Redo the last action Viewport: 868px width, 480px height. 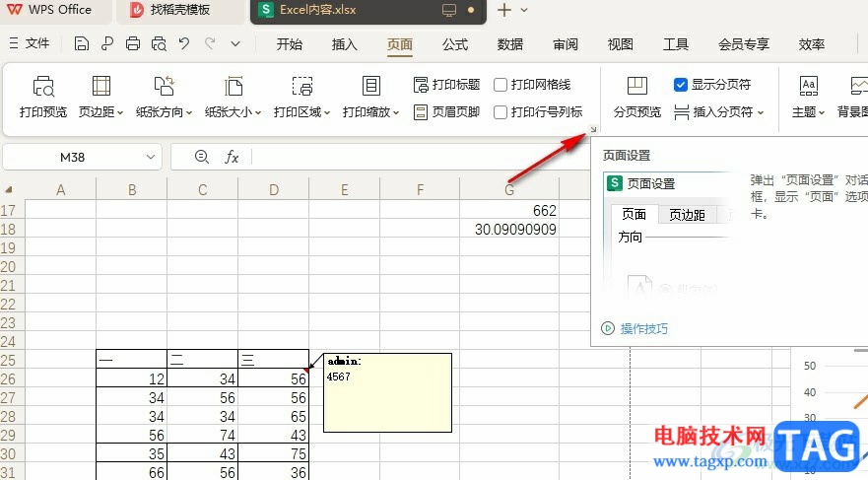(210, 43)
